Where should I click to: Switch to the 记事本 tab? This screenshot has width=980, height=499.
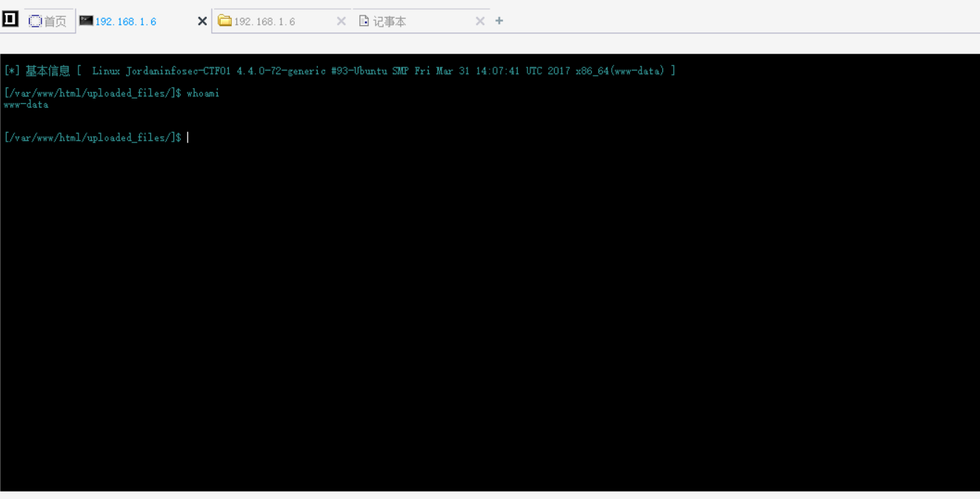coord(390,22)
